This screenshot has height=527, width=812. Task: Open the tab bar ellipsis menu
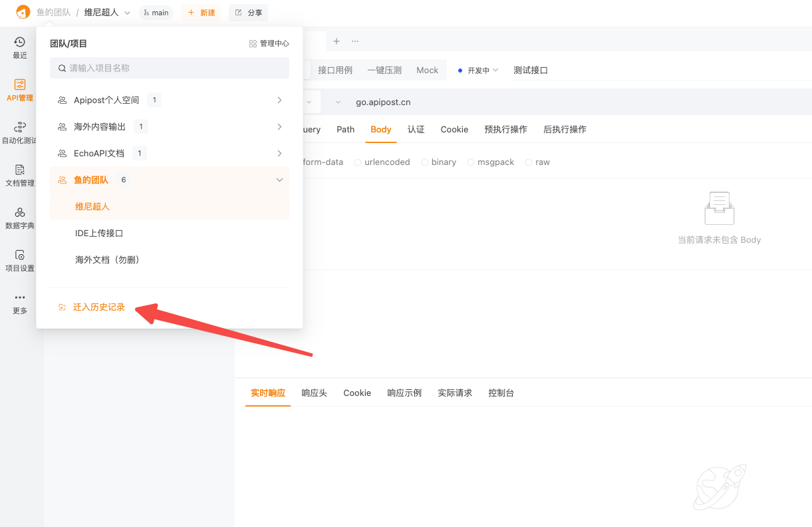pyautogui.click(x=355, y=41)
